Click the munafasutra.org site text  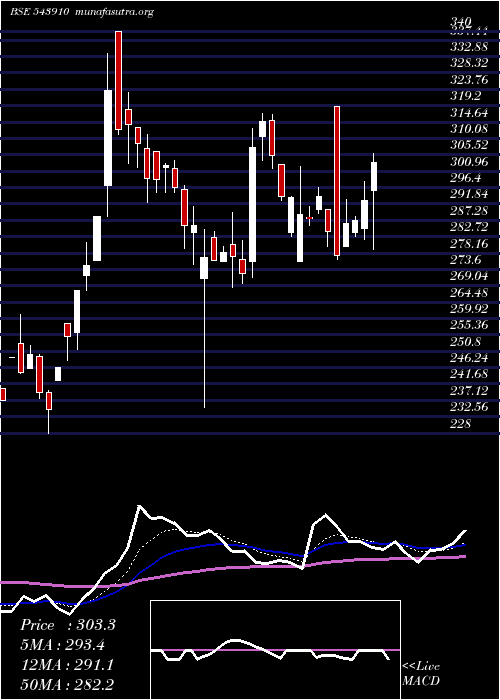coord(115,12)
